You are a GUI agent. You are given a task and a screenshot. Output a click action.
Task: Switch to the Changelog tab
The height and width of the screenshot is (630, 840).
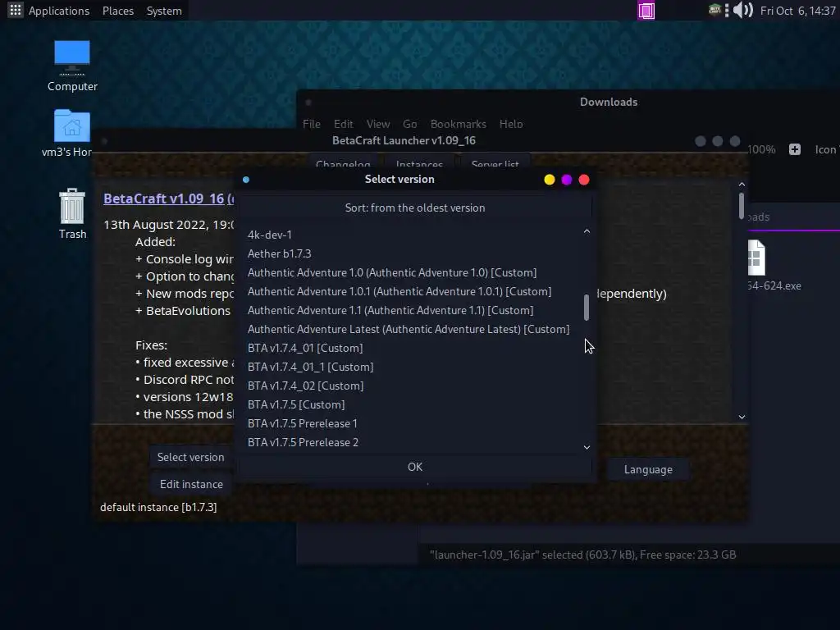[343, 162]
